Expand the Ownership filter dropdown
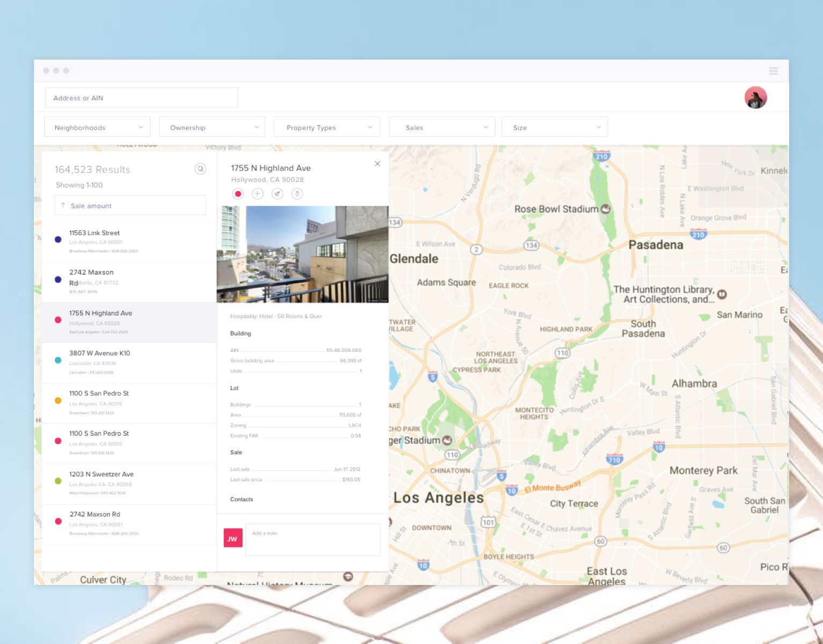823x644 pixels. [212, 127]
